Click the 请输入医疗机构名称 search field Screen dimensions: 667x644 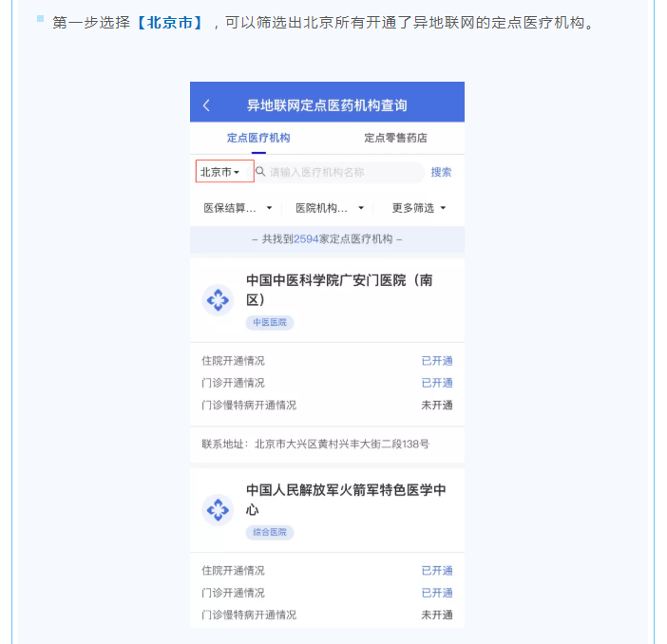click(342, 172)
